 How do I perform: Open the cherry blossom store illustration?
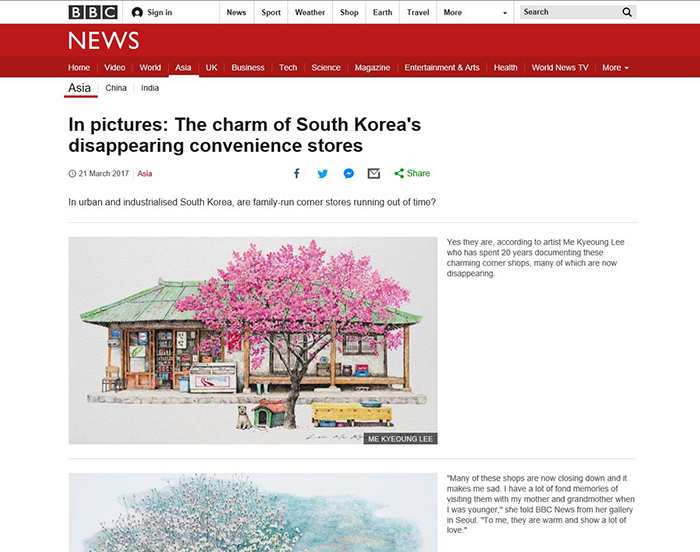[253, 340]
